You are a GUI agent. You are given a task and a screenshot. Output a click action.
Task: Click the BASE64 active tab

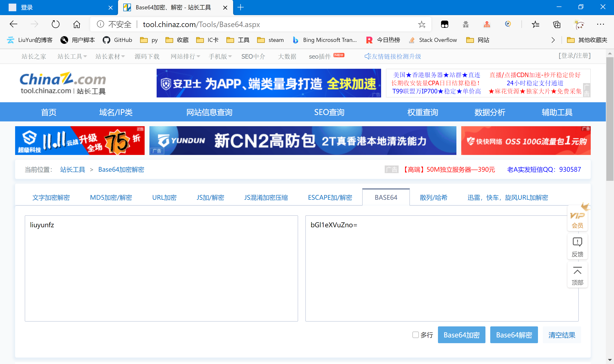pos(386,198)
